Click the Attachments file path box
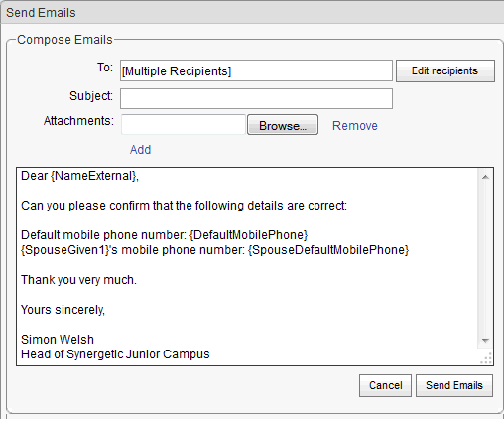Viewport: 504px width, 421px height. pyautogui.click(x=184, y=125)
